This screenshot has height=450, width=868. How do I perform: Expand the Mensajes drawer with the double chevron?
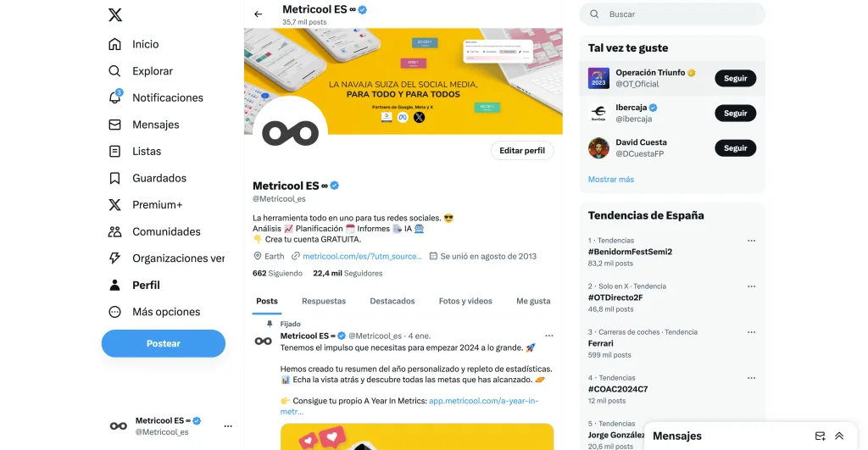839,436
